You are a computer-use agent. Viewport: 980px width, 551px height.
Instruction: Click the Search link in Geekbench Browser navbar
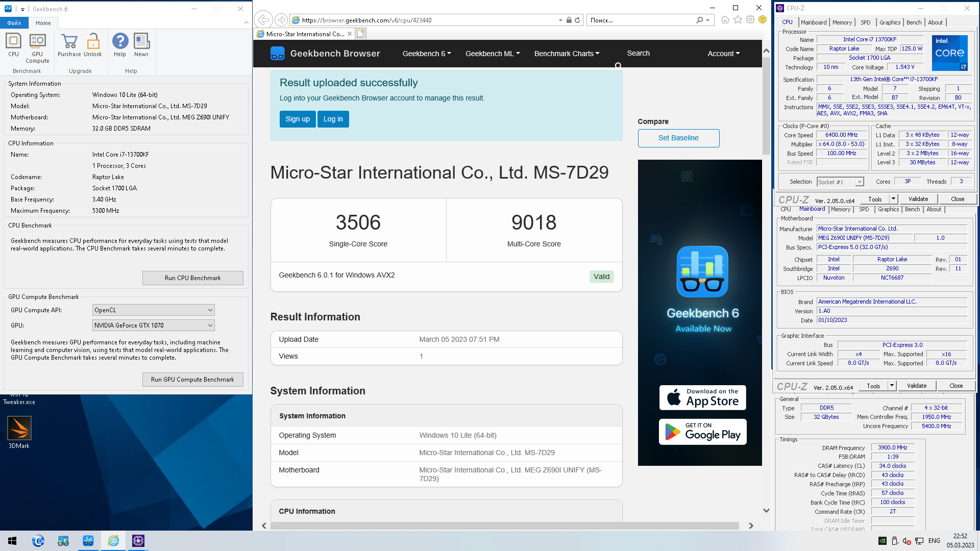pyautogui.click(x=638, y=53)
